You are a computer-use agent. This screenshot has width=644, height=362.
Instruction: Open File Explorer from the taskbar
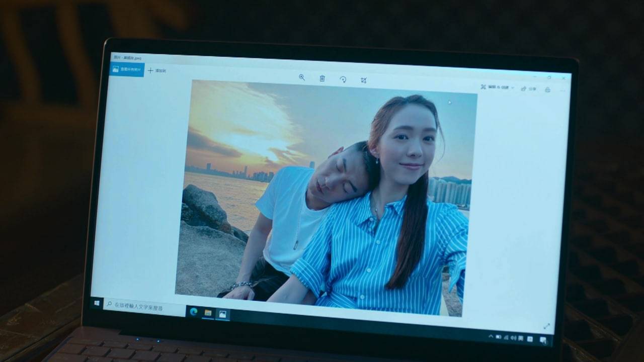click(207, 313)
